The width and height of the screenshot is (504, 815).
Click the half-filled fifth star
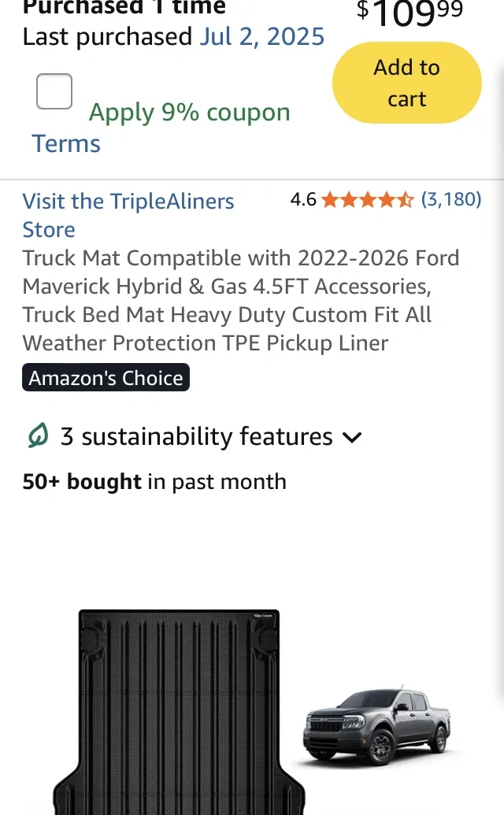pyautogui.click(x=405, y=199)
